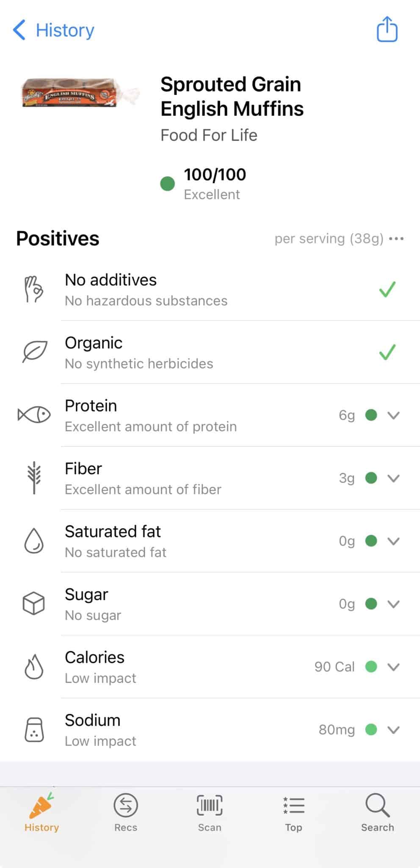Tap the green 100/100 score dot
The image size is (420, 868).
tap(168, 184)
